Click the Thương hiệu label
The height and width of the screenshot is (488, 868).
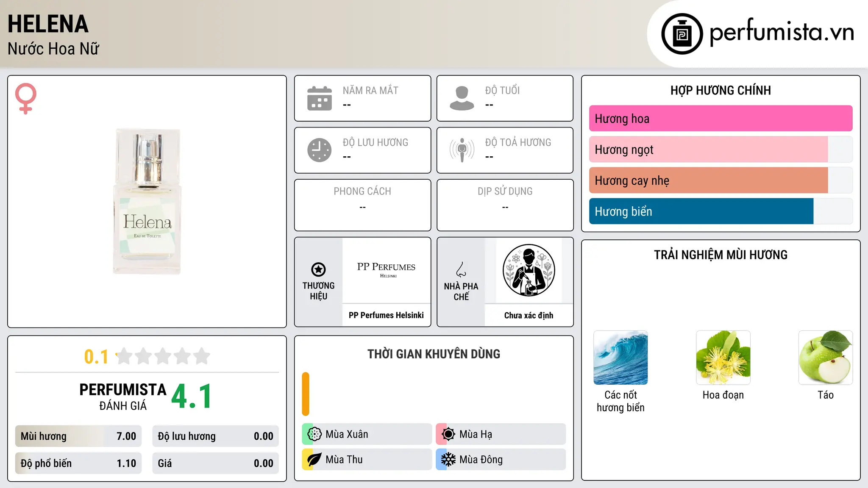coord(318,291)
